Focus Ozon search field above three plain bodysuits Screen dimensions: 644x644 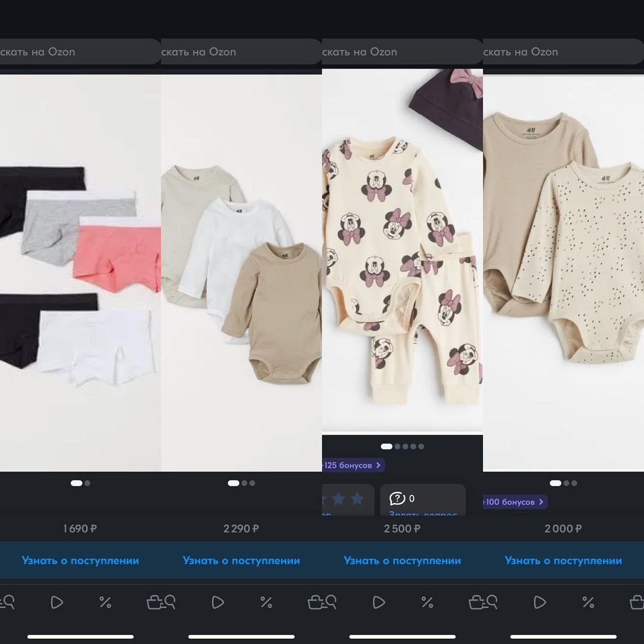point(241,52)
